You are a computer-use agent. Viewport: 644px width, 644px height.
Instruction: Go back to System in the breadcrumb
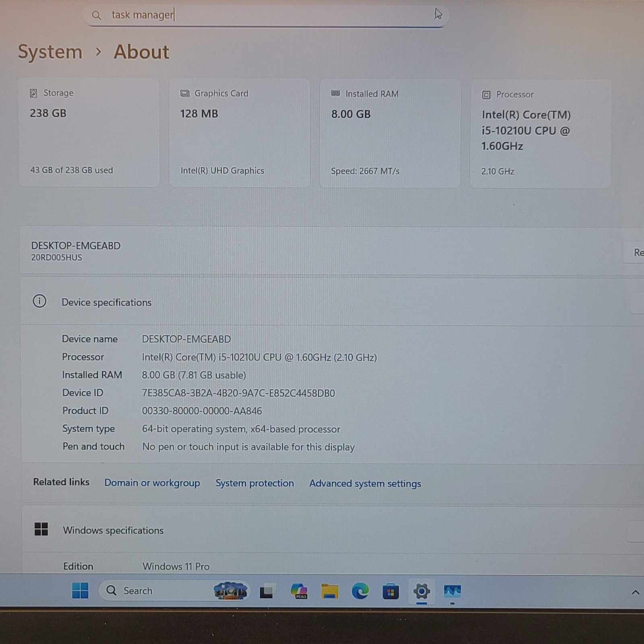point(50,52)
